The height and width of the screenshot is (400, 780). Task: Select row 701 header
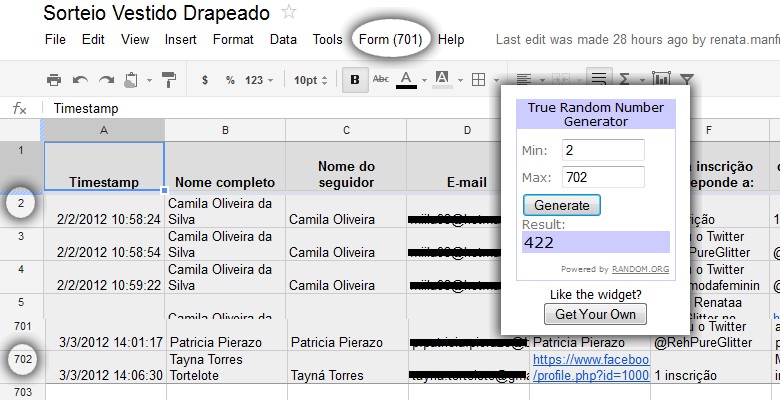22,334
